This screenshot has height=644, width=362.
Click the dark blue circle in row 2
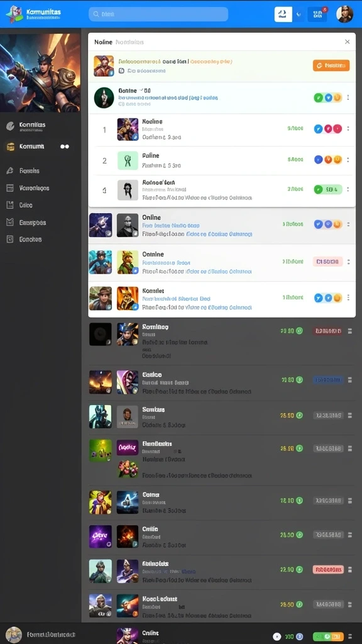click(x=318, y=160)
